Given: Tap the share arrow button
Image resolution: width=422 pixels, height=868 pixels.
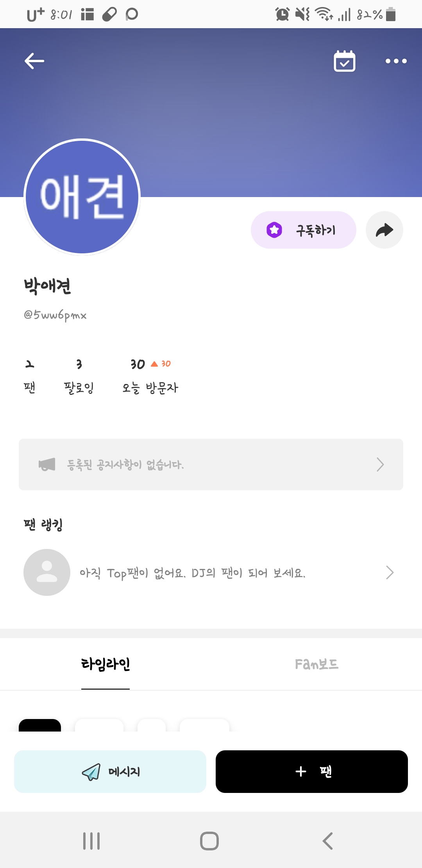Looking at the screenshot, I should [384, 230].
